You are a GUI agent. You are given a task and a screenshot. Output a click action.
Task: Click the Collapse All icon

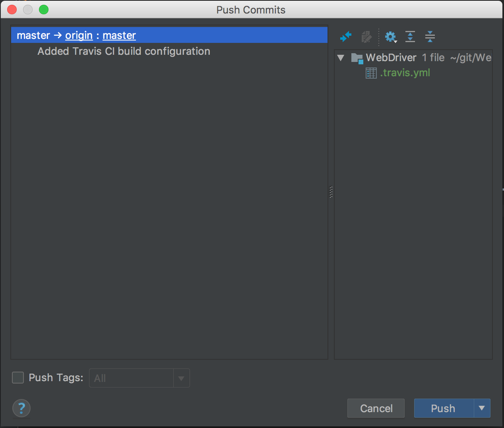tap(430, 37)
